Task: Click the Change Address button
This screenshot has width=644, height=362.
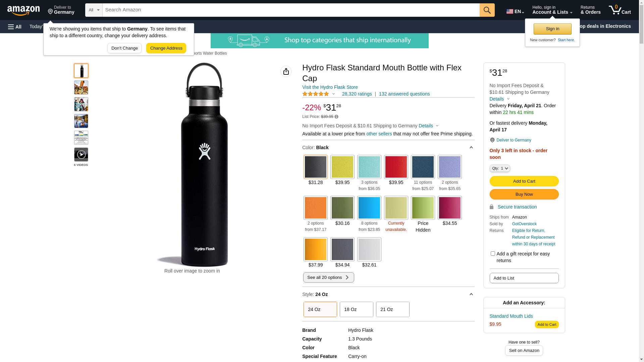Action: click(166, 48)
